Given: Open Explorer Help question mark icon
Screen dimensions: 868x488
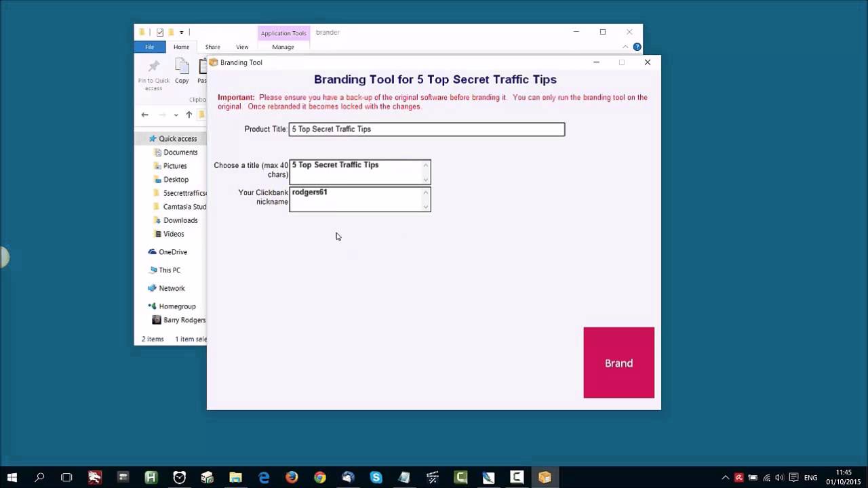Looking at the screenshot, I should [x=637, y=47].
